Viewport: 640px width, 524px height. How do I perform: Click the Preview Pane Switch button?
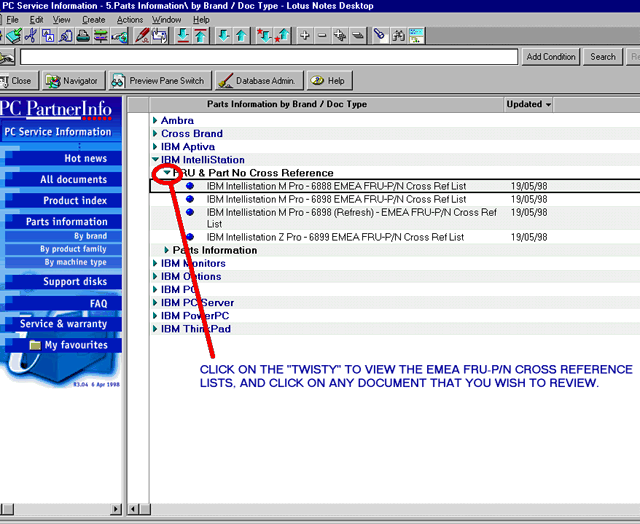tap(158, 81)
